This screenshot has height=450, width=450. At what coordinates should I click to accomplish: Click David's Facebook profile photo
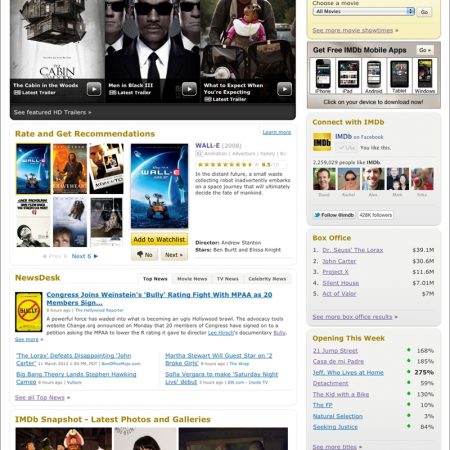[x=324, y=179]
